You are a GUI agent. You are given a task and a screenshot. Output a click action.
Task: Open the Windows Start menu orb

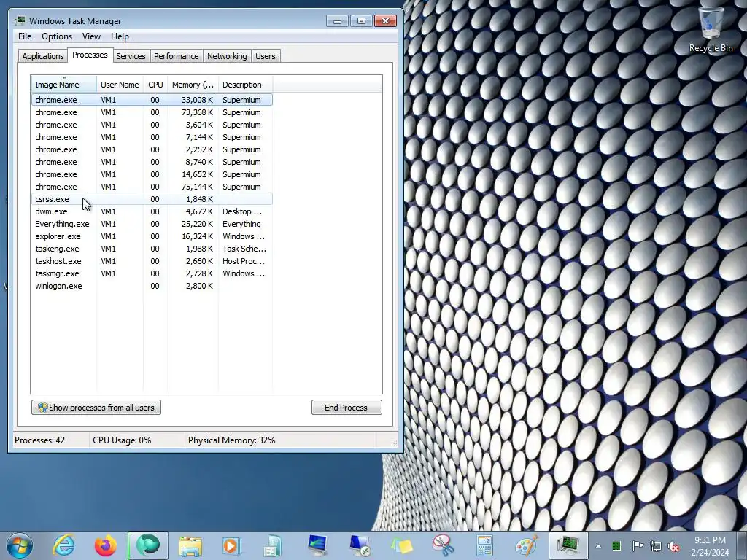point(20,545)
